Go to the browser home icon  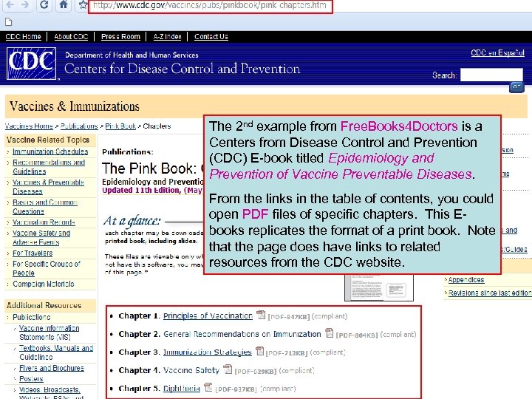(64, 4)
